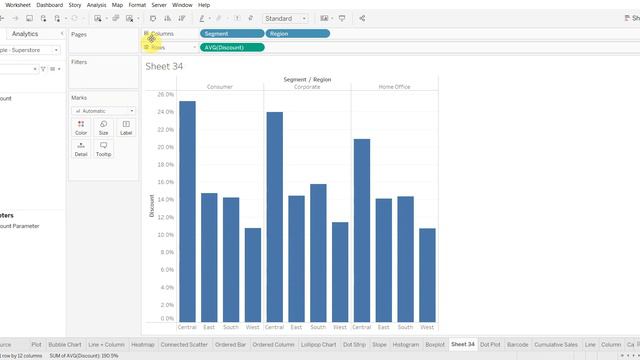Sort descending using the toolbar icon
640x360 pixels.
click(x=182, y=18)
